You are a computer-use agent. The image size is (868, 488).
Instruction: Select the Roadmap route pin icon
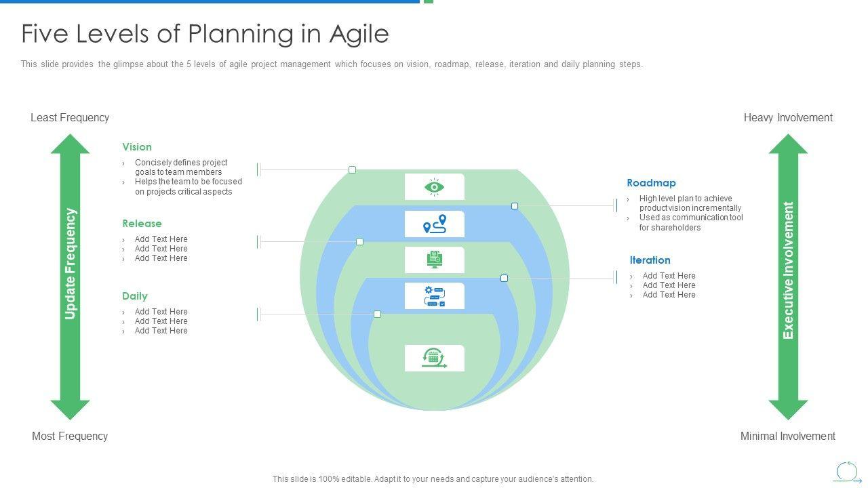[x=435, y=224]
